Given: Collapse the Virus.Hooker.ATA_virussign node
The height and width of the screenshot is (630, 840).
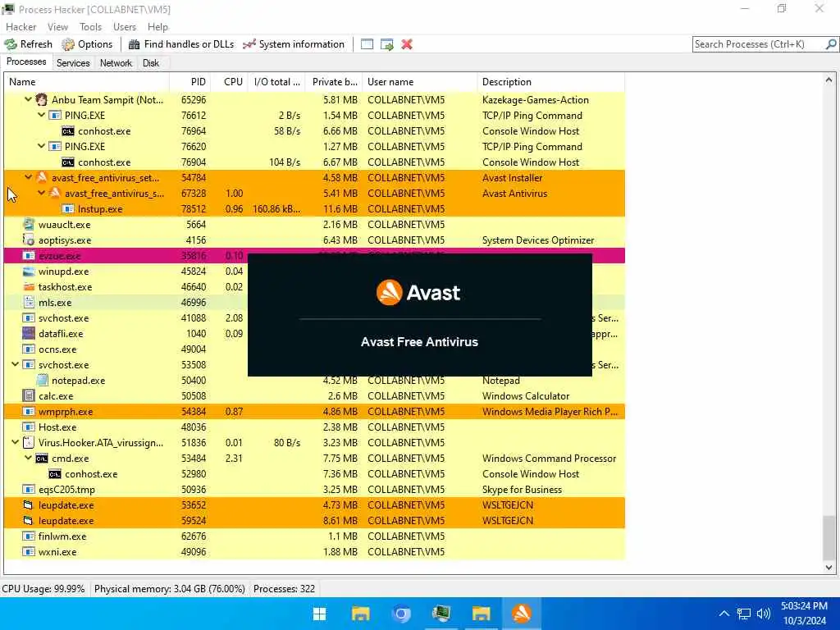Looking at the screenshot, I should point(16,442).
